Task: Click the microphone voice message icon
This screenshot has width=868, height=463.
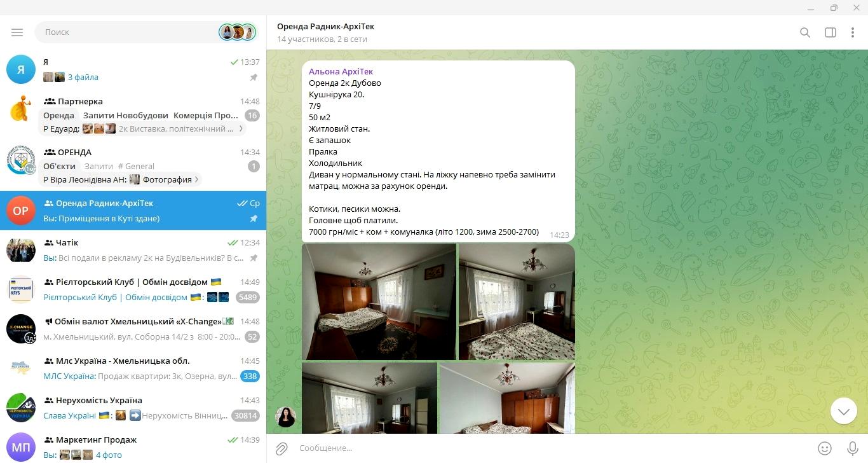Action: [x=853, y=448]
